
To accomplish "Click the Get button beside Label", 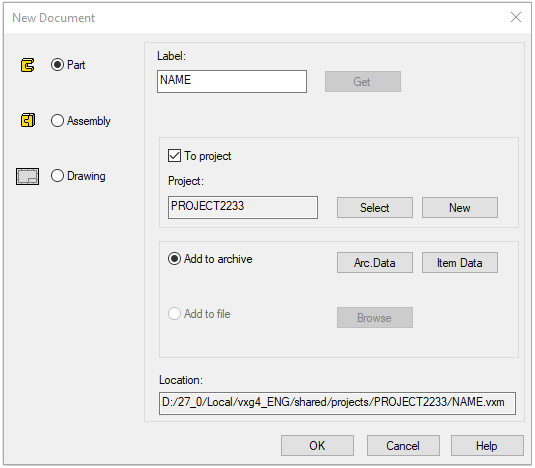I will coord(363,82).
